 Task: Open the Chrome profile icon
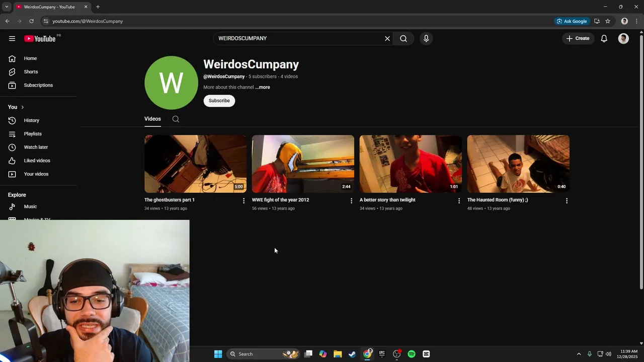point(624,21)
